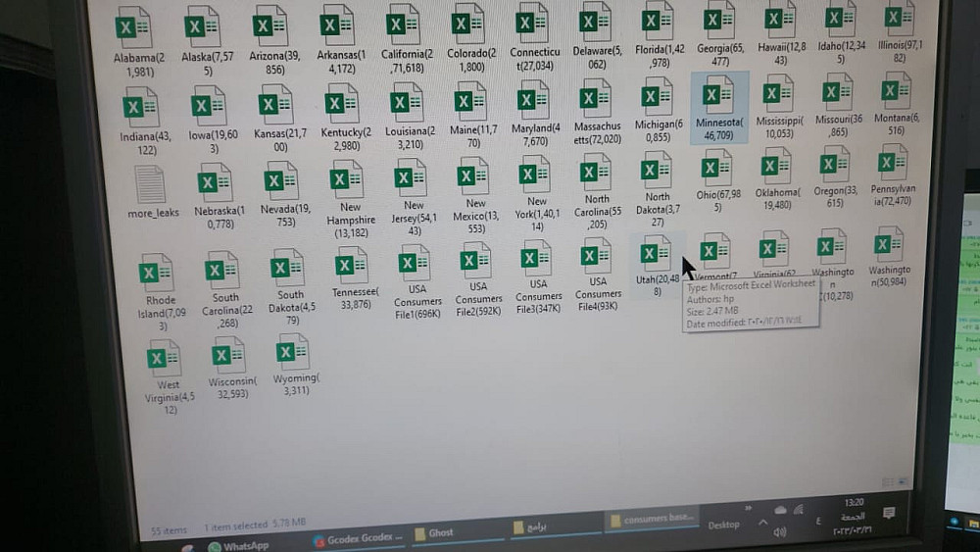The width and height of the screenshot is (980, 552).
Task: Select the California(2,71,618) file
Action: point(407,39)
